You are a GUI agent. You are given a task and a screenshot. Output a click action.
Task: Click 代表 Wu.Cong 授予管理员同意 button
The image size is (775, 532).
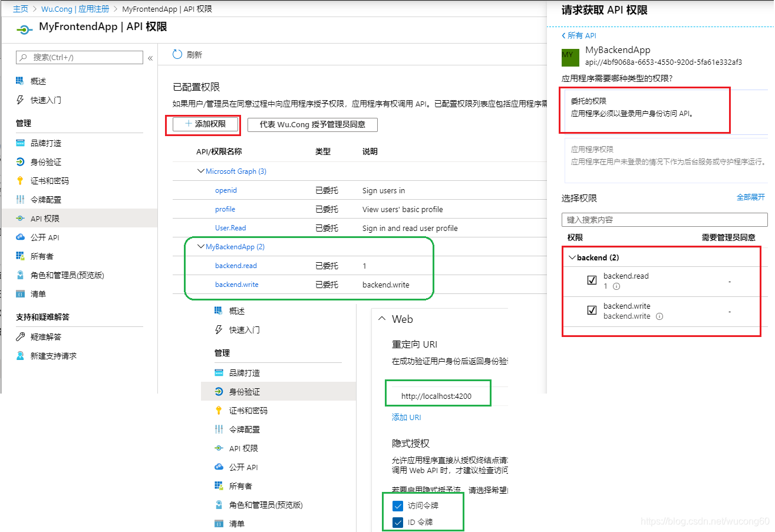pyautogui.click(x=312, y=124)
